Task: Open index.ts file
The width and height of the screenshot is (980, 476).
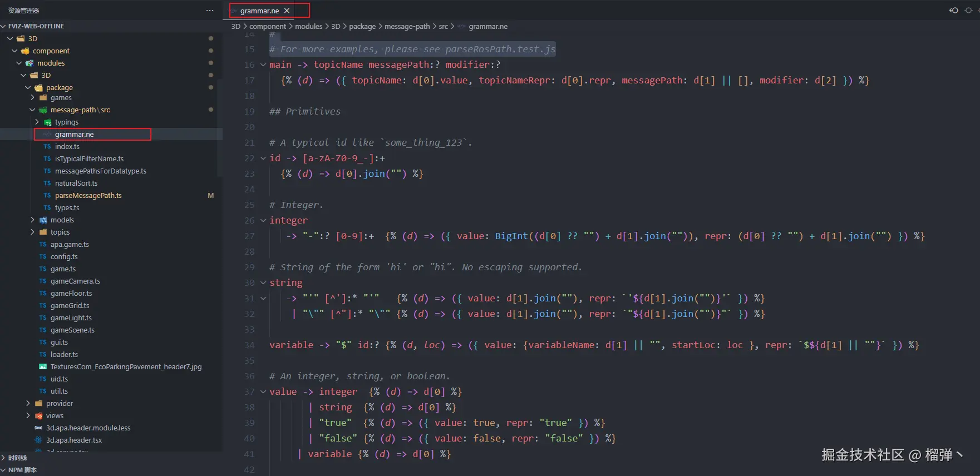Action: (x=67, y=146)
